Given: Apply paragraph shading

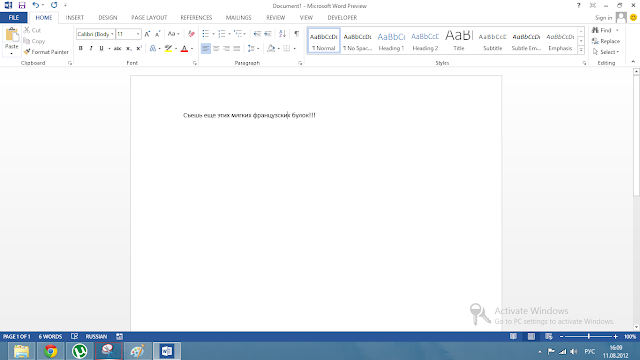Looking at the screenshot, I should point(271,48).
